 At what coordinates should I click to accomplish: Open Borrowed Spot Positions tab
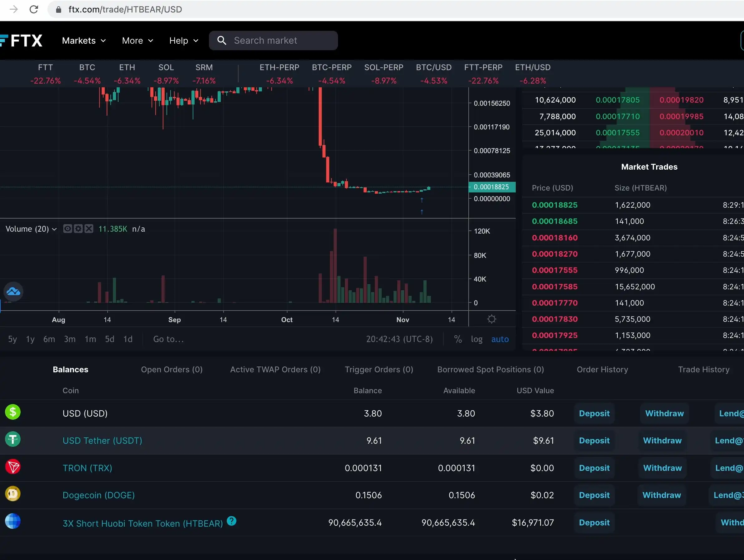point(490,369)
